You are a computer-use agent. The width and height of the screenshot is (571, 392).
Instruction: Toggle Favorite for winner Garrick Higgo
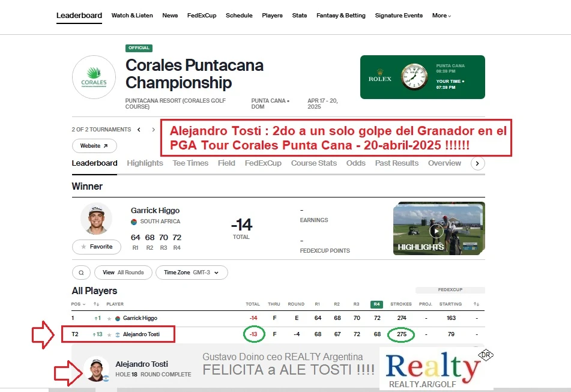tap(97, 247)
